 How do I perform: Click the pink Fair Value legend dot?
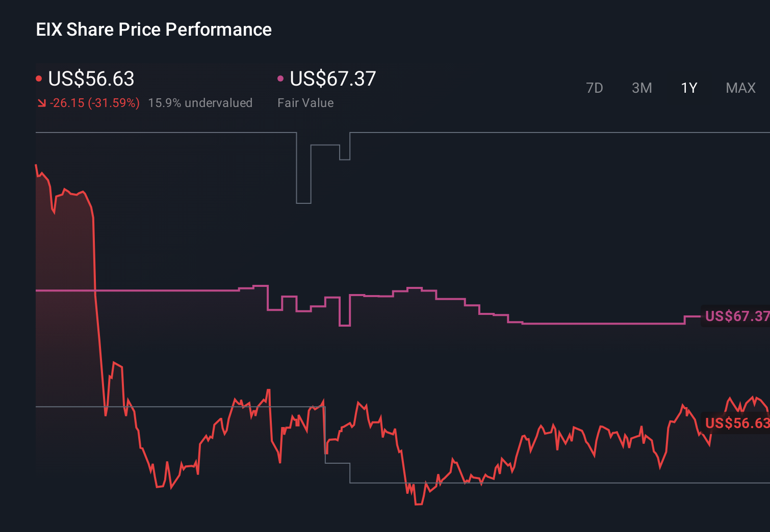click(280, 77)
